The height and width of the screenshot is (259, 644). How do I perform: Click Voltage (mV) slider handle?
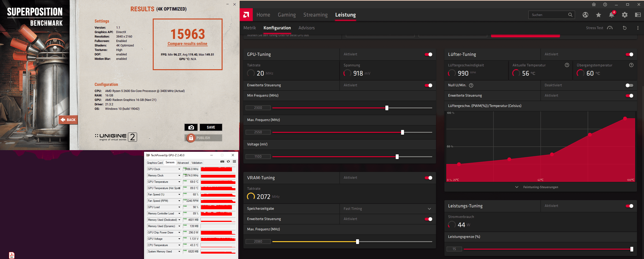pos(397,157)
